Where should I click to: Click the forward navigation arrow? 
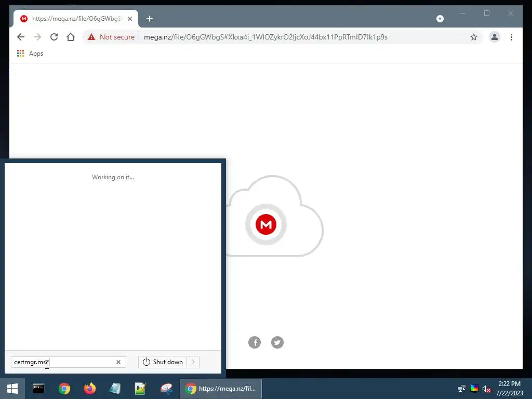tap(37, 37)
